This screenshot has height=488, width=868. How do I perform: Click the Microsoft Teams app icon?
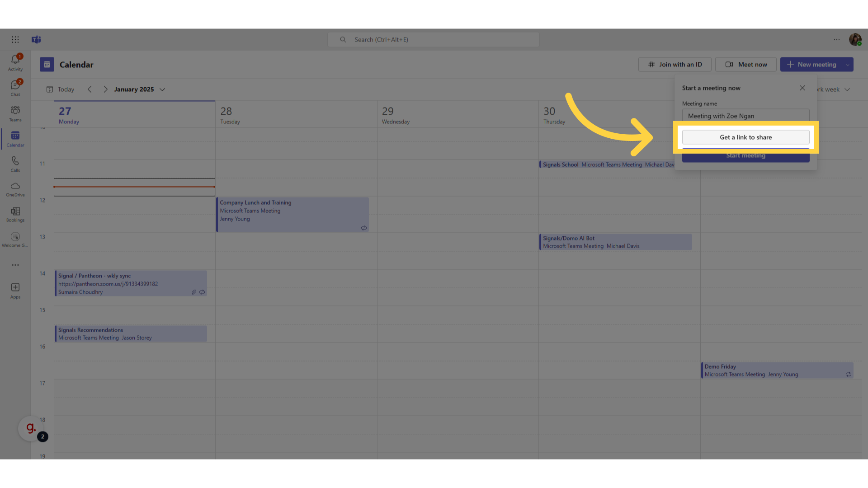pyautogui.click(x=36, y=40)
